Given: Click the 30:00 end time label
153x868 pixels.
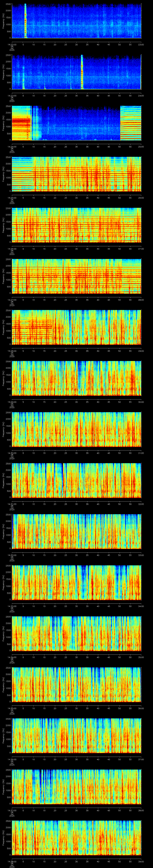Looking at the screenshot, I should pos(141,402).
